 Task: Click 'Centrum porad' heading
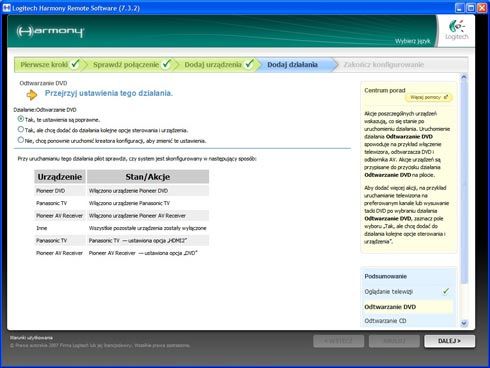385,90
